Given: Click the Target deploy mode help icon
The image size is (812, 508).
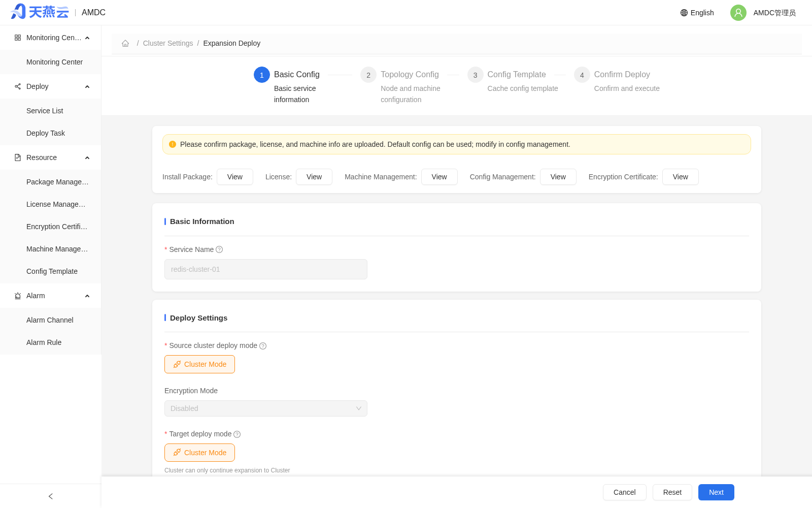Looking at the screenshot, I should [x=237, y=434].
